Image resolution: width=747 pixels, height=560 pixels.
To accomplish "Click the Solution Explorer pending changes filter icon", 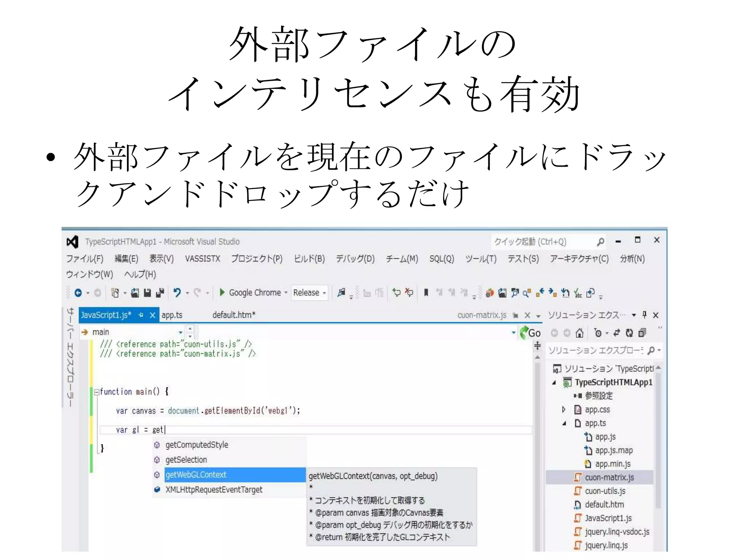I will (598, 333).
